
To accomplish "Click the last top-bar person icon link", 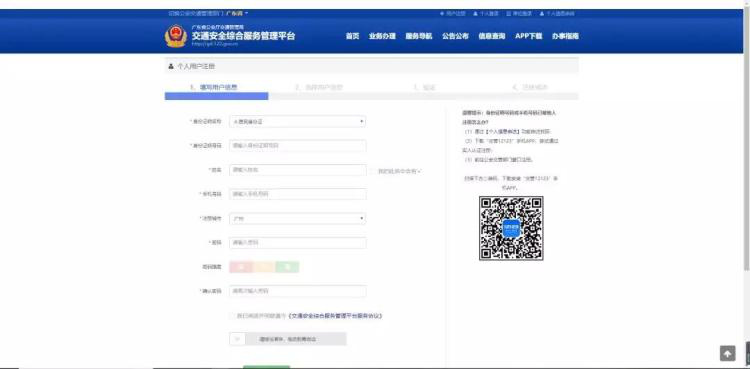I will (x=557, y=13).
